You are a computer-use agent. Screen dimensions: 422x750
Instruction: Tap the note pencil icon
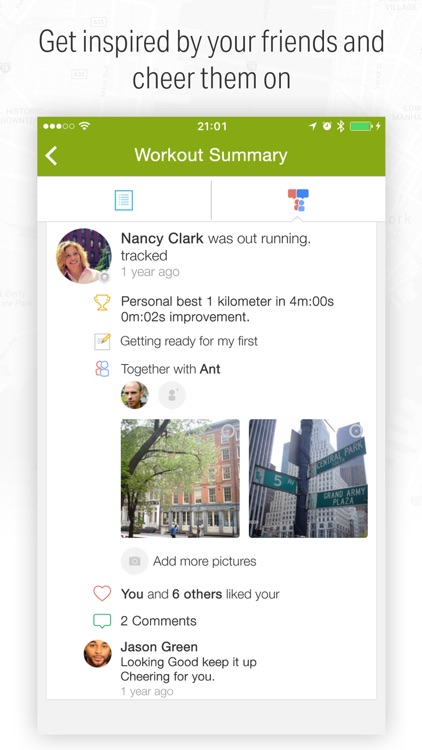click(102, 341)
